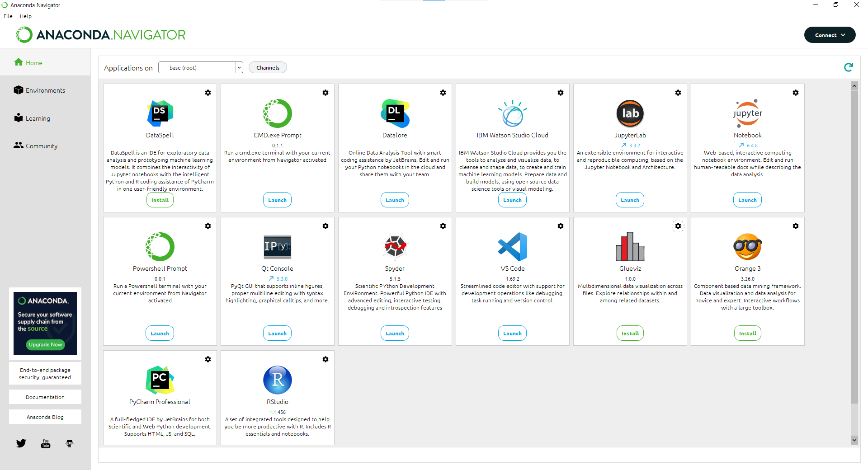This screenshot has width=868, height=470.
Task: Launch Qt Console
Action: point(278,333)
